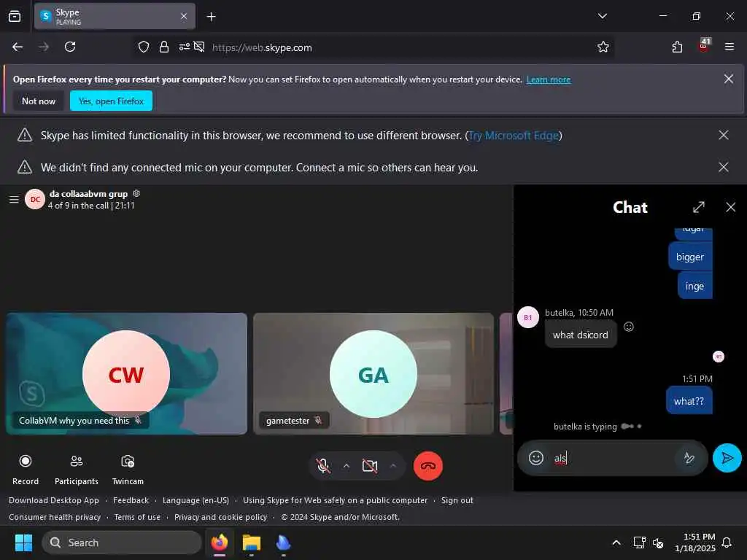The image size is (747, 560).
Task: Choose Not now for Firefox startup
Action: click(39, 101)
